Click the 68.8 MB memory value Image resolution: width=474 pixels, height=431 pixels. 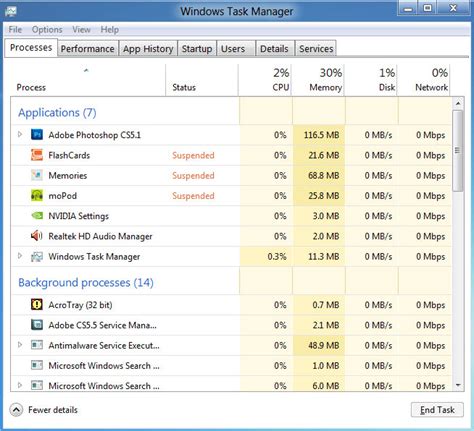pos(324,176)
